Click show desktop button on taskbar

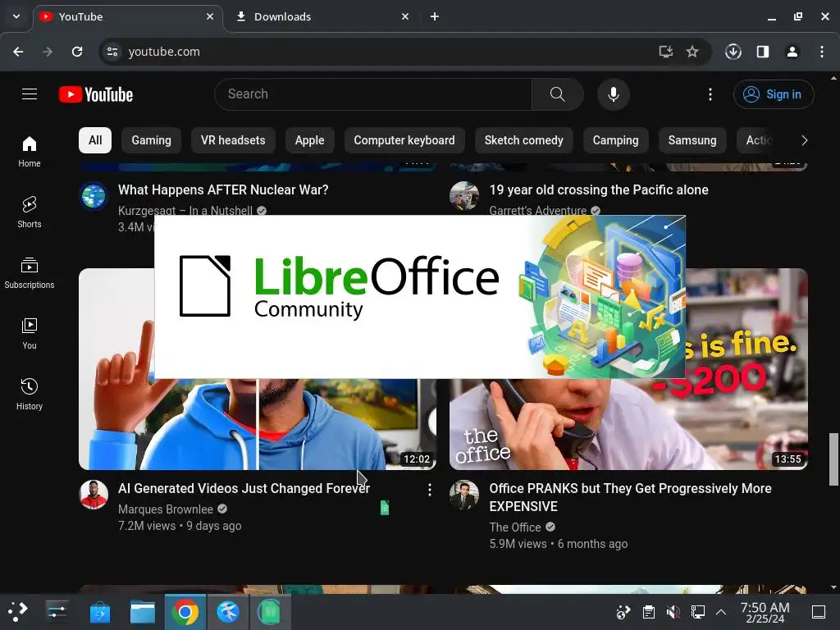[x=818, y=612]
